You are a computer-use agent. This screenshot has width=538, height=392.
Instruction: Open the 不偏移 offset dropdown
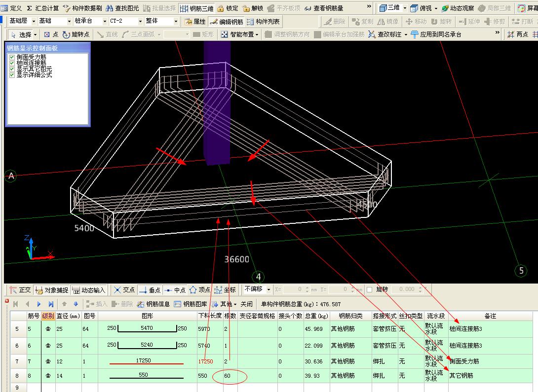268,289
